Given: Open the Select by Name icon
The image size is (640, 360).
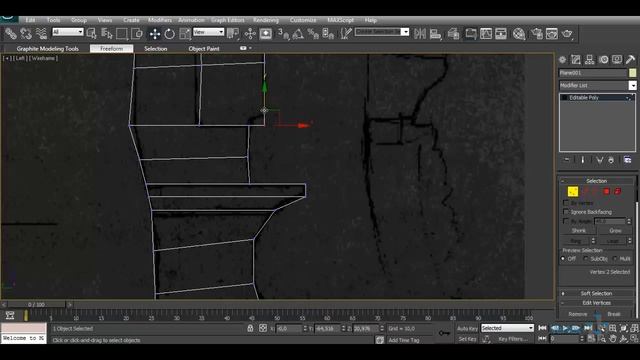Looking at the screenshot, I should point(107,34).
